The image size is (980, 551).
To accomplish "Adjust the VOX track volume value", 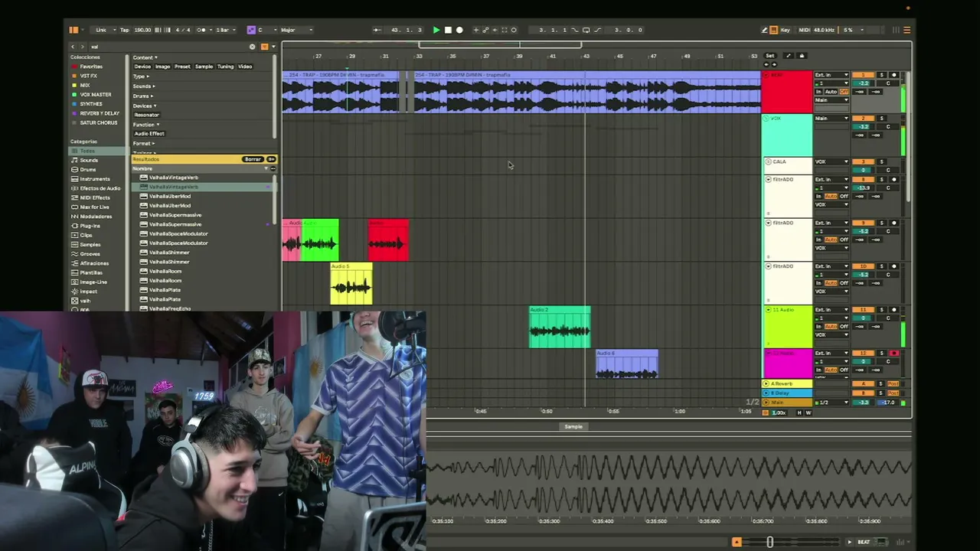I will click(x=864, y=127).
